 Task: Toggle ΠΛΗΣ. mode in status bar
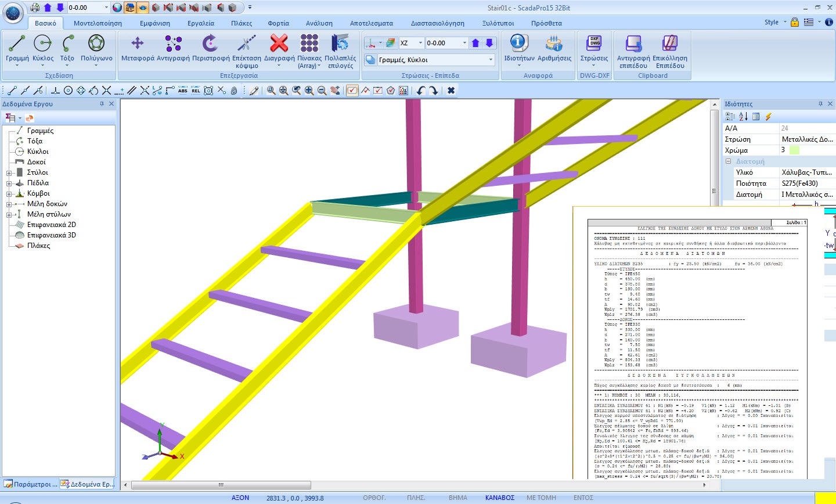(x=416, y=498)
